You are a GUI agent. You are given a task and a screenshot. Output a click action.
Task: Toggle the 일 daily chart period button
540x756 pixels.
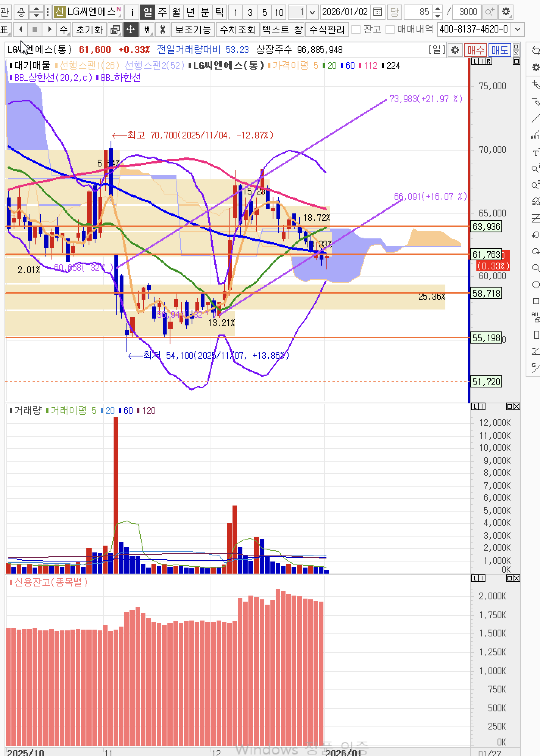point(147,12)
